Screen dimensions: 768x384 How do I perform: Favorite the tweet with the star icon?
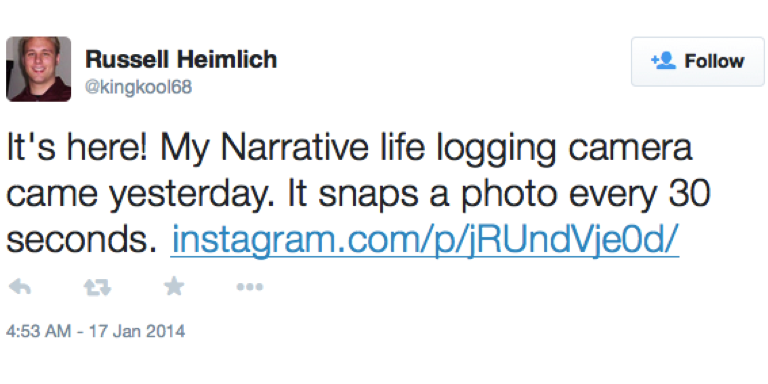coord(174,287)
